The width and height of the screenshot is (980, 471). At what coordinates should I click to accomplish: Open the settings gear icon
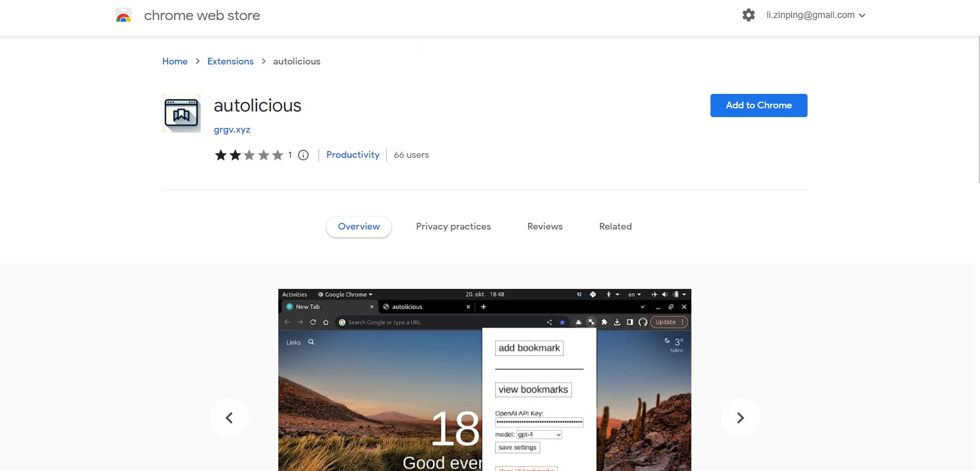pyautogui.click(x=749, y=15)
